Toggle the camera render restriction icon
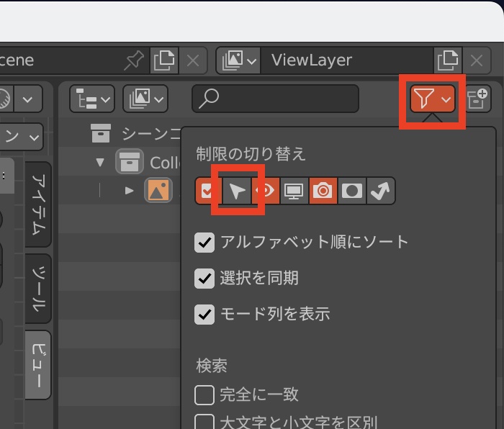Screen dimensions: 504x429 click(x=323, y=191)
